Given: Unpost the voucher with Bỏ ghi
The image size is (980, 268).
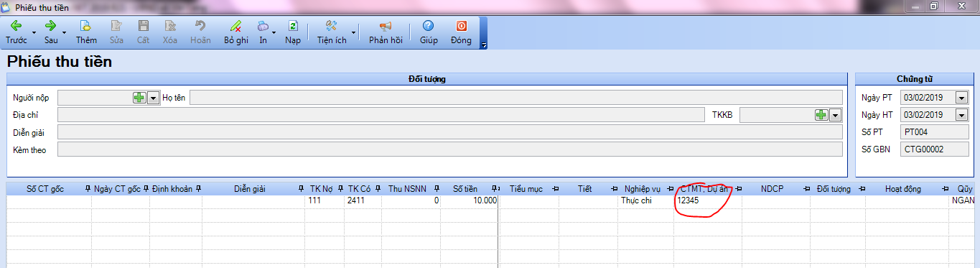Looking at the screenshot, I should coord(235,26).
